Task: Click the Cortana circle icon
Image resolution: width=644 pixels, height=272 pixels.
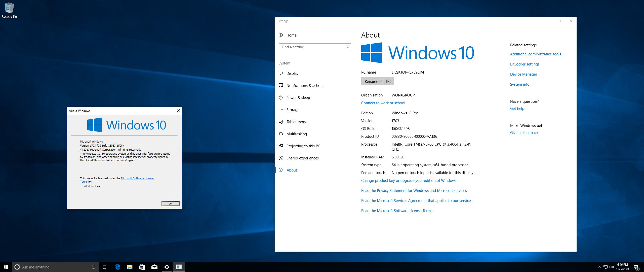Action: 17,267
